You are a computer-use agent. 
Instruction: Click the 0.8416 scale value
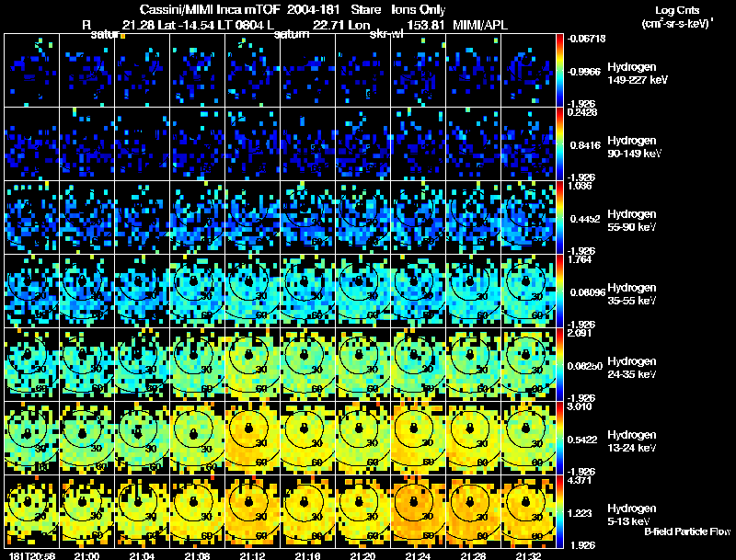click(x=585, y=145)
